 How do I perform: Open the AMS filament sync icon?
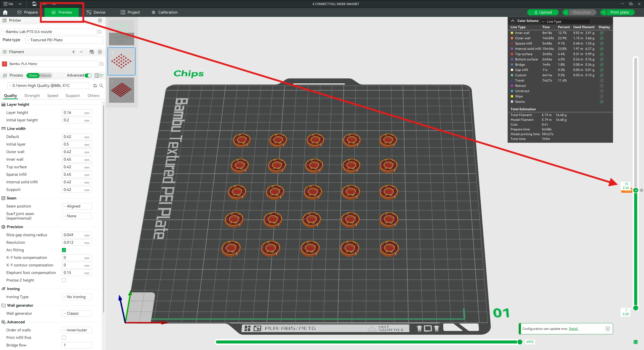pos(92,52)
